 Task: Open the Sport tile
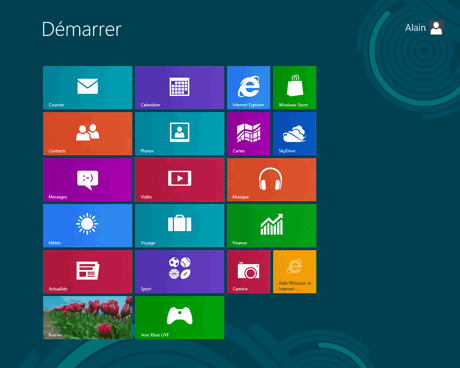tap(180, 272)
